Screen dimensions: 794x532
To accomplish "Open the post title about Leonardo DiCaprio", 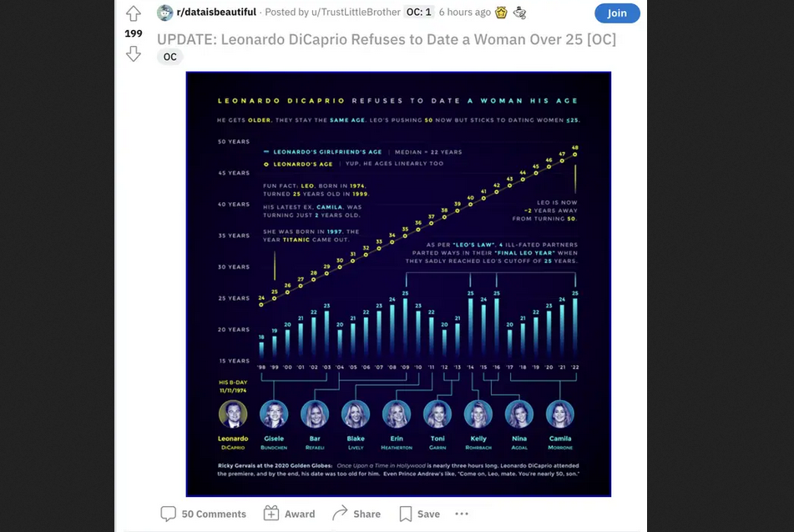I will [x=387, y=39].
